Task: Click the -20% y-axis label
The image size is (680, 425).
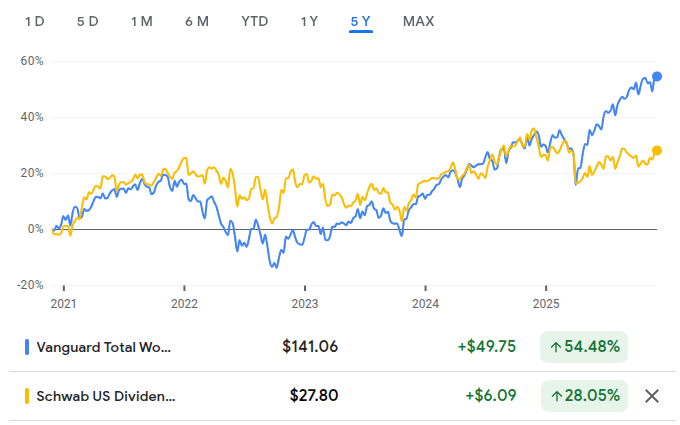Action: 30,285
